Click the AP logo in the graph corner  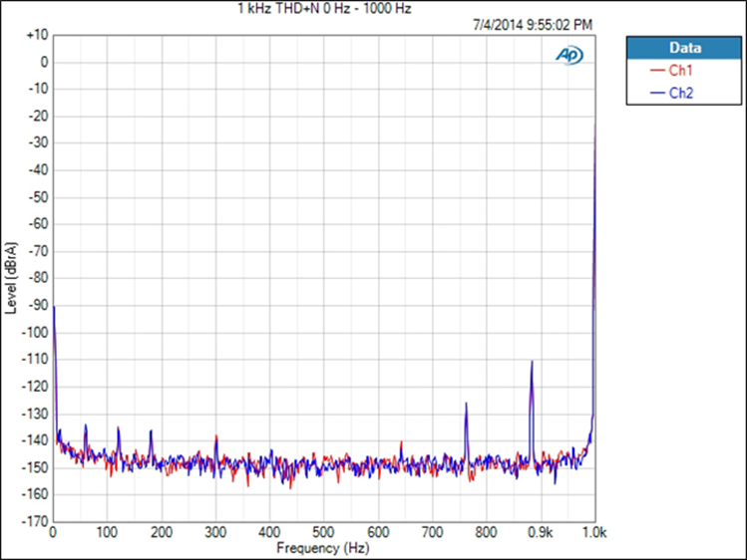point(569,54)
